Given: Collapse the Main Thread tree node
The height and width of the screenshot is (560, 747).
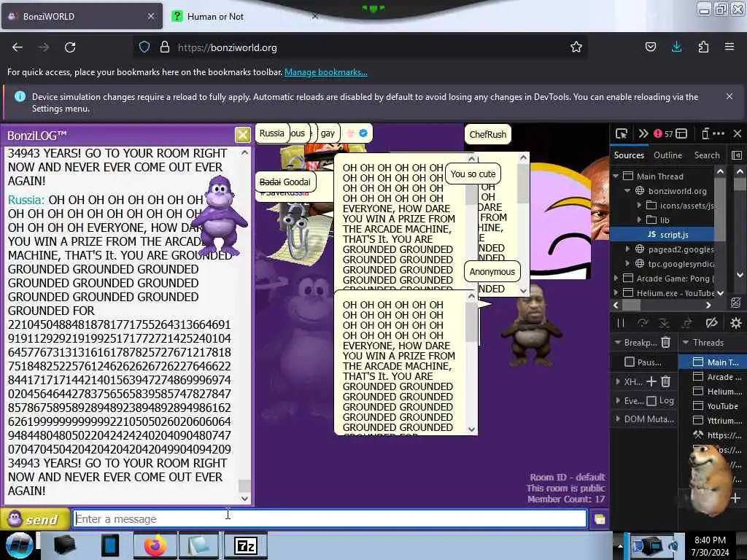Looking at the screenshot, I should click(616, 176).
